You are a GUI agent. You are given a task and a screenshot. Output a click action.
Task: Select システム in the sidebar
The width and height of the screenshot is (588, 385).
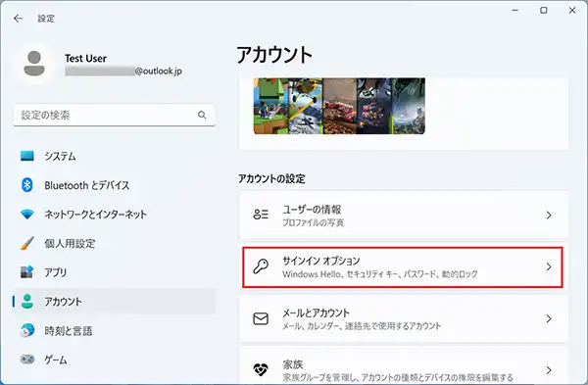tap(115, 156)
